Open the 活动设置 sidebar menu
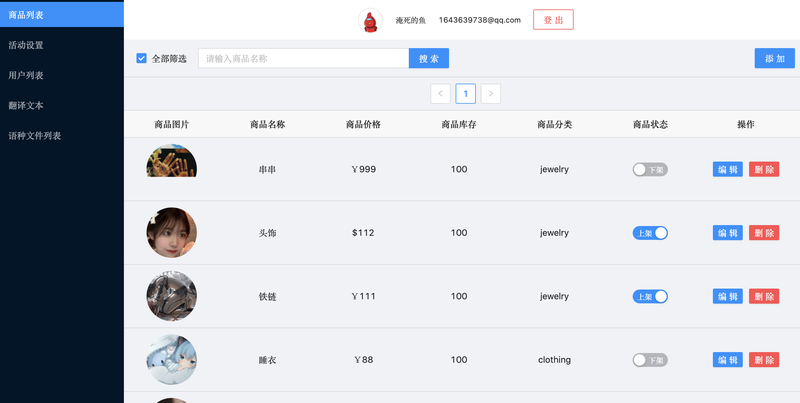 coord(62,45)
